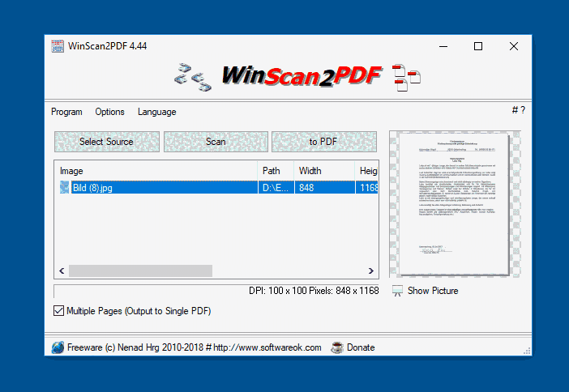Click the 1168 height cell
The width and height of the screenshot is (569, 392).
click(x=367, y=187)
